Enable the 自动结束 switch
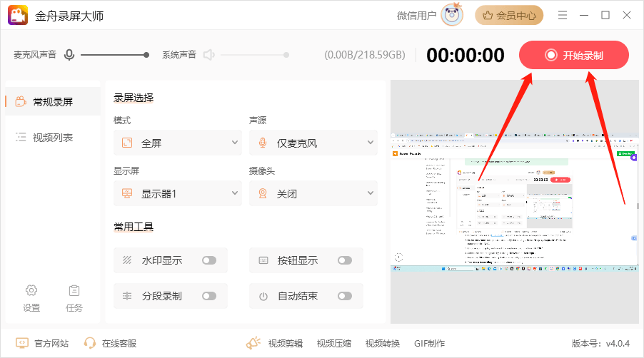Image resolution: width=644 pixels, height=358 pixels. (345, 296)
